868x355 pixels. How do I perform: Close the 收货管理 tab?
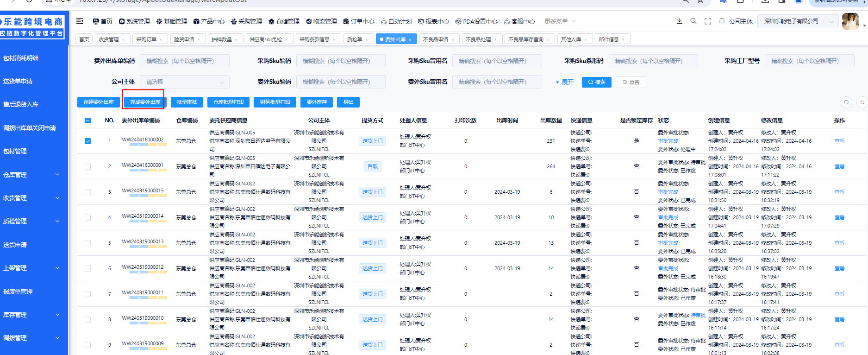pos(123,39)
